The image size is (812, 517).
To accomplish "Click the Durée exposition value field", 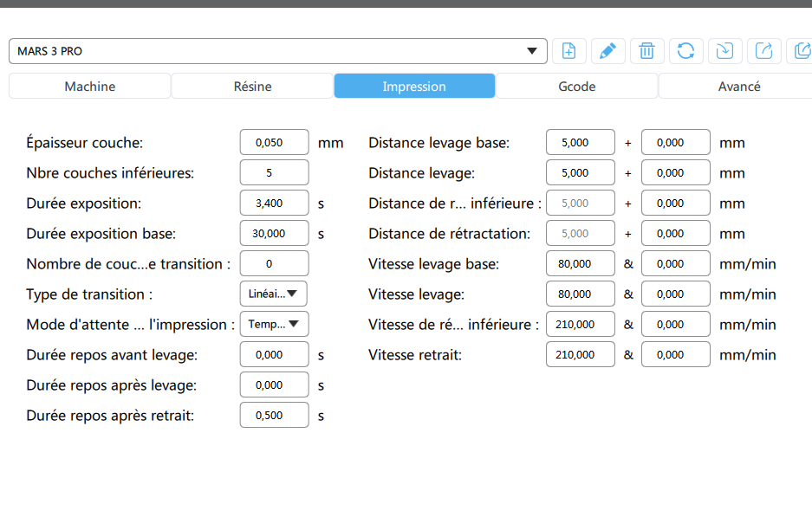I will pos(274,204).
